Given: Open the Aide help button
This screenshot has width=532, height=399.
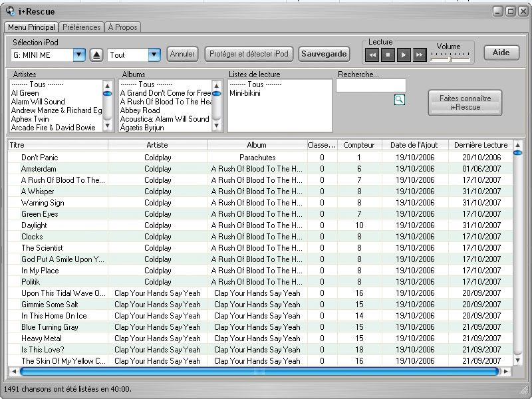Looking at the screenshot, I should pos(501,53).
